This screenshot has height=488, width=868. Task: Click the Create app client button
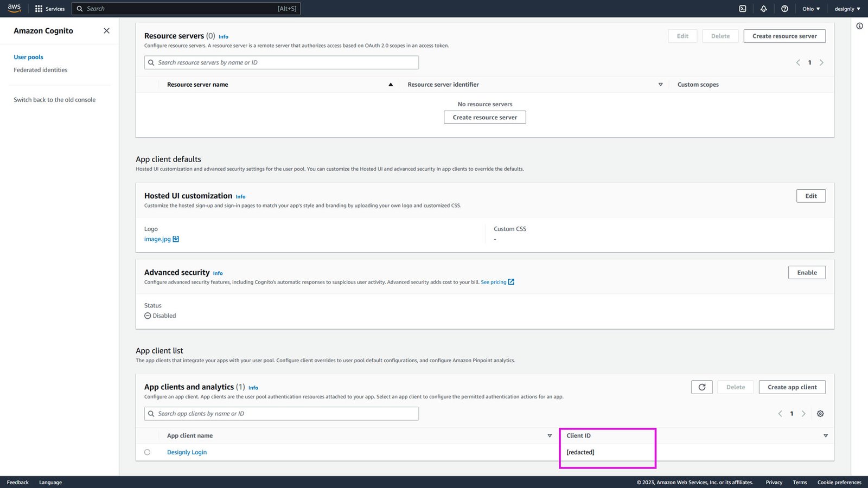[792, 387]
